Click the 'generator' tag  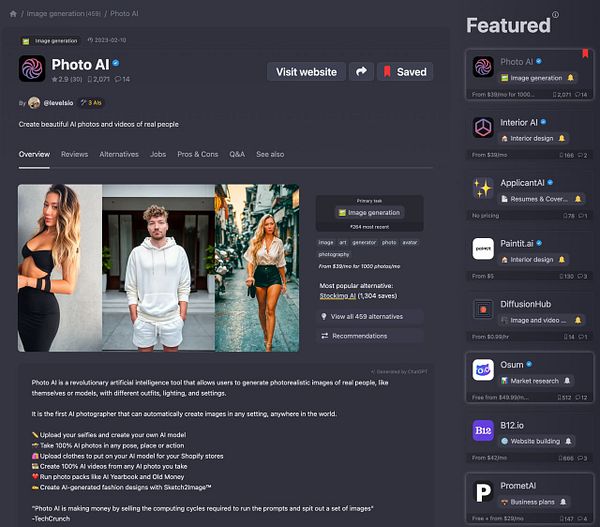[364, 243]
